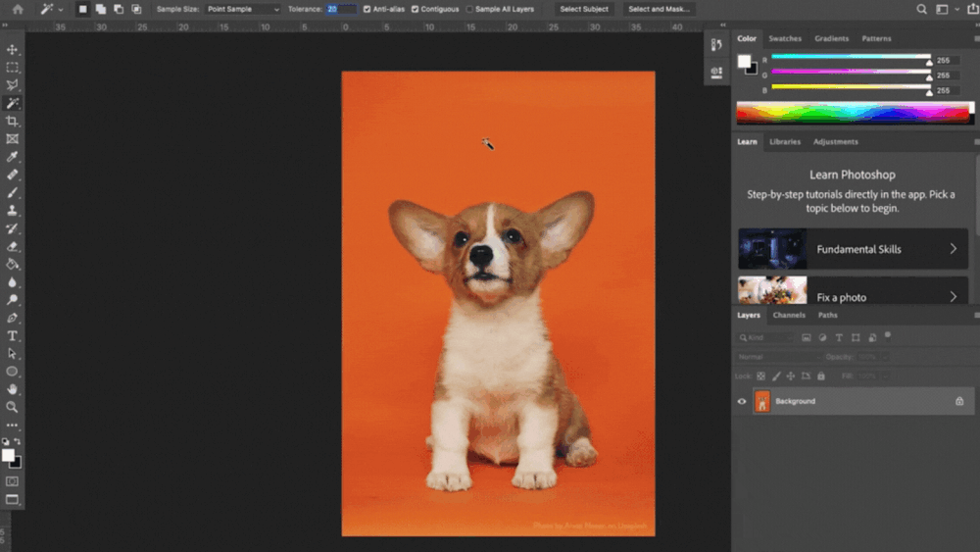
Task: Select the Pen tool
Action: coord(12,319)
